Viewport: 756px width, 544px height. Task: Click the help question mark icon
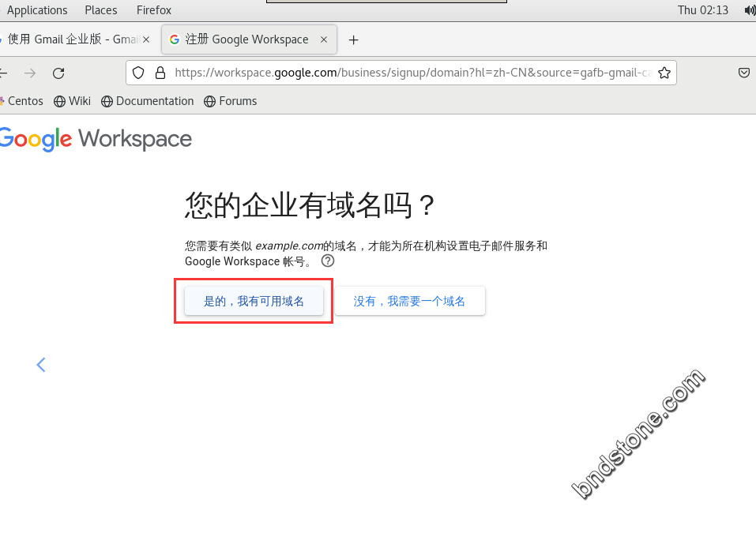pyautogui.click(x=328, y=261)
